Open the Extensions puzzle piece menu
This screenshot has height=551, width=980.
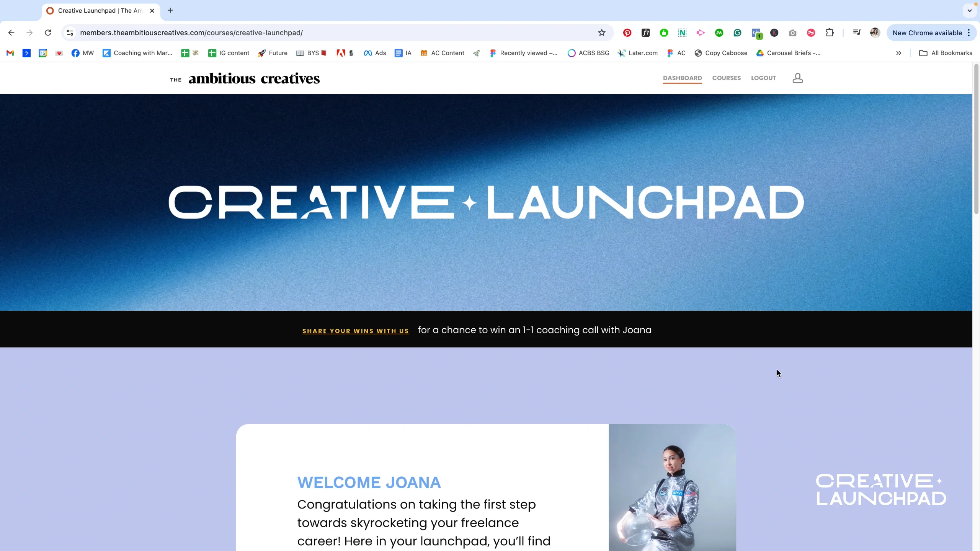830,33
